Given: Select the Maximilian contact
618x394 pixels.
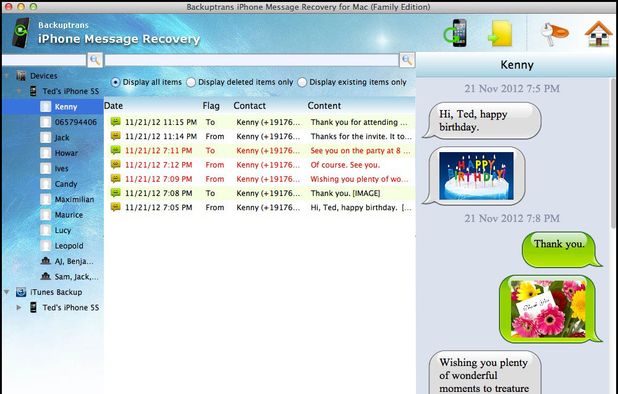Looking at the screenshot, I should click(x=74, y=199).
